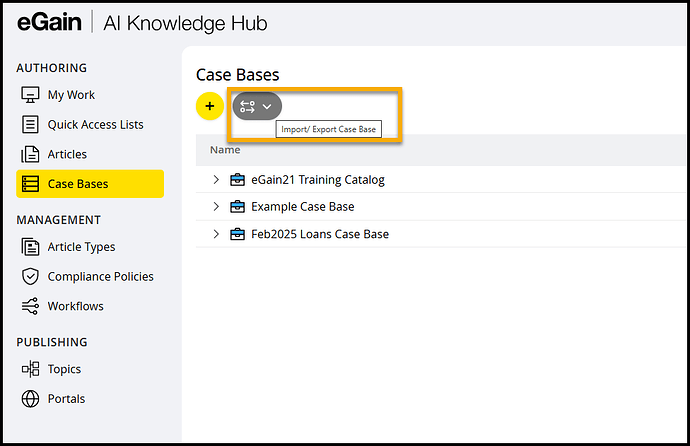The width and height of the screenshot is (690, 446).
Task: Click the Workflows icon in sidebar
Action: pyautogui.click(x=30, y=306)
